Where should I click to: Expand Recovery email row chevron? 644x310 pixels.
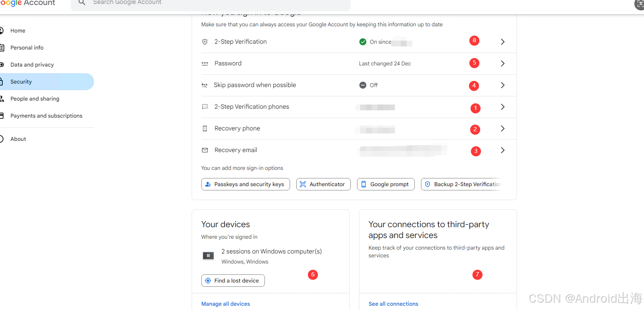[503, 150]
